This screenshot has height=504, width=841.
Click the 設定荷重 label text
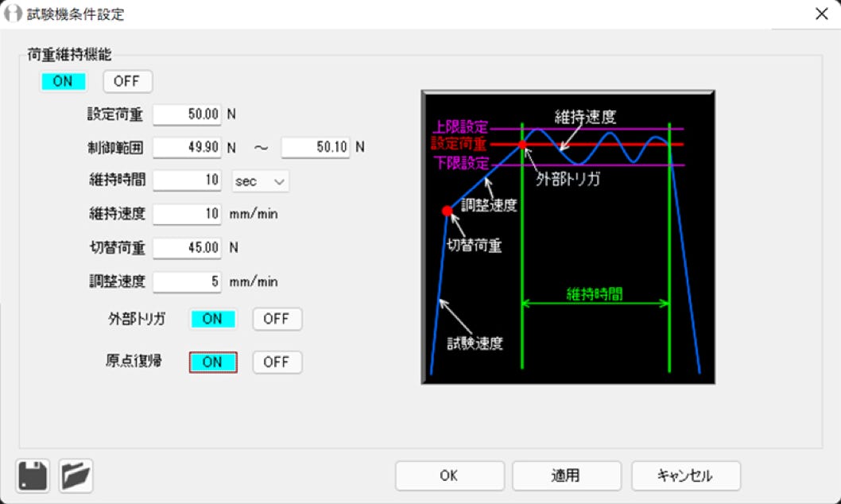115,114
